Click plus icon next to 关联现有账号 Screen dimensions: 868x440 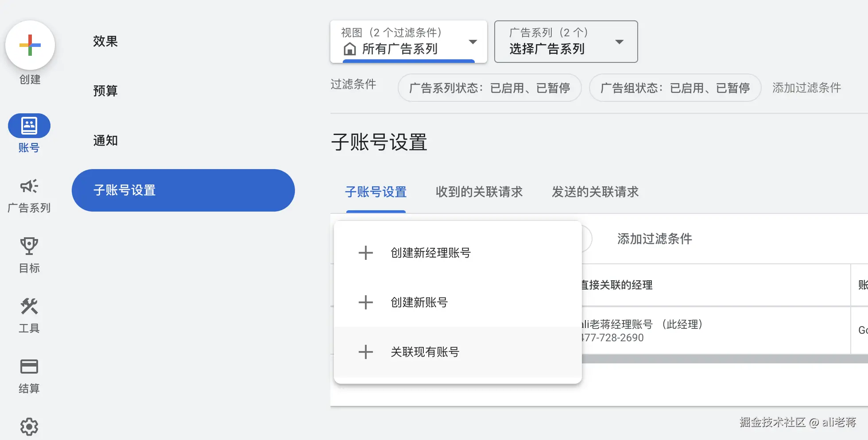(366, 352)
